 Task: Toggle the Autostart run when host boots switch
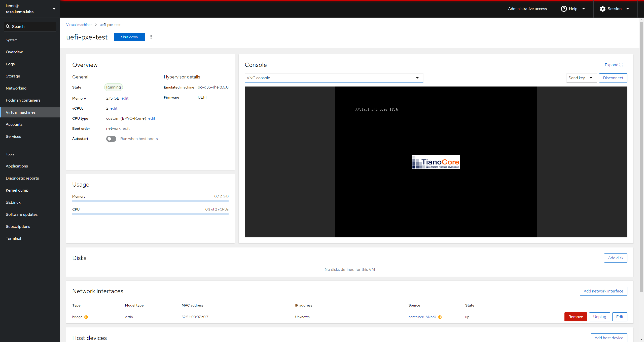[111, 139]
